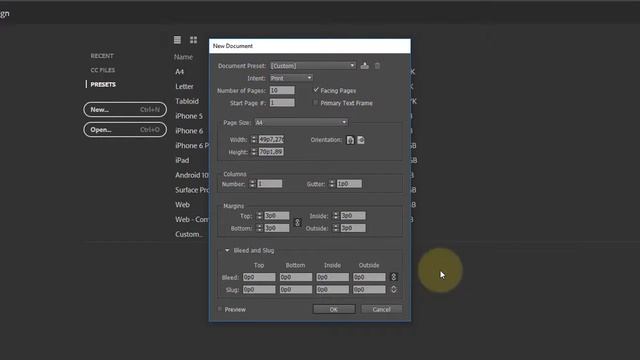Adjust Width stepper arrows
This screenshot has width=640, height=360.
pyautogui.click(x=254, y=140)
